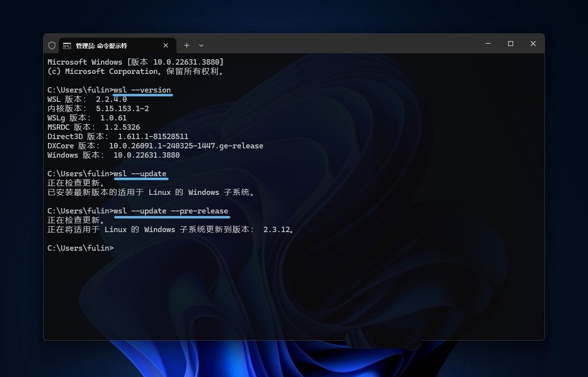Click the 内核版本 5.15.153.1-2 line
This screenshot has height=377, width=588.
coord(98,109)
